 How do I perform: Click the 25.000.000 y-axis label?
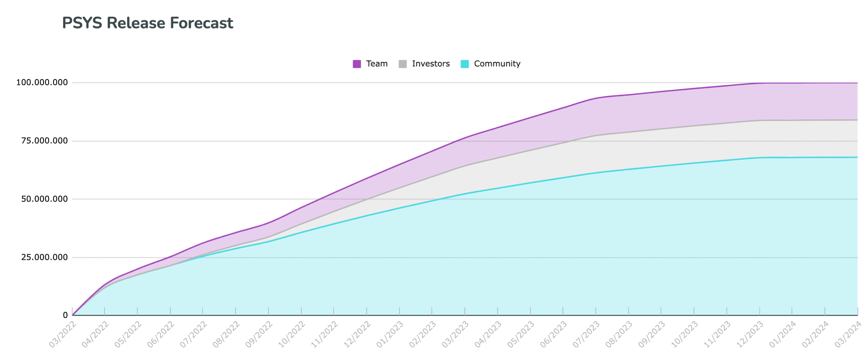44,257
